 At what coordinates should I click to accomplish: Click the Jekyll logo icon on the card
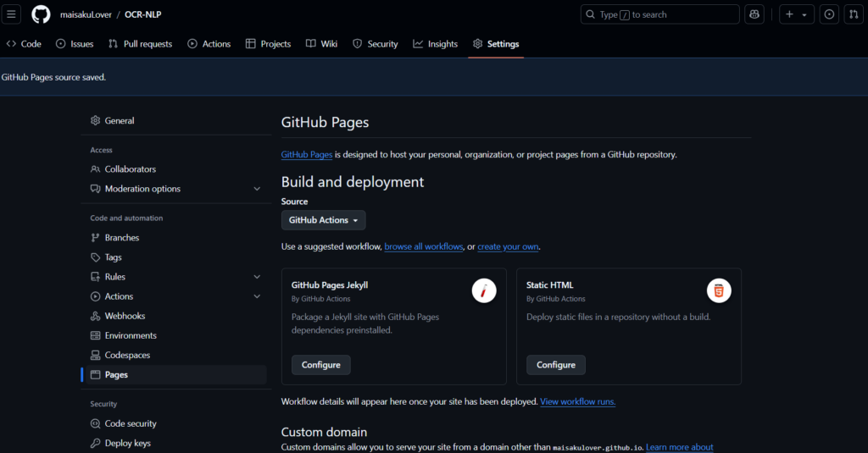pos(484,290)
